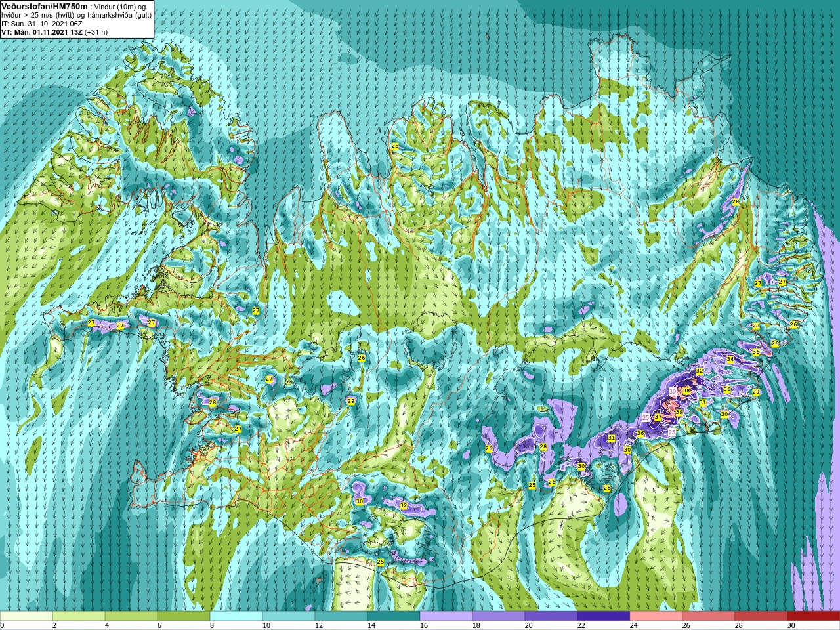The width and height of the screenshot is (840, 630).
Task: Pick the 20–22 m/s violet legend swatch
Action: point(551,616)
